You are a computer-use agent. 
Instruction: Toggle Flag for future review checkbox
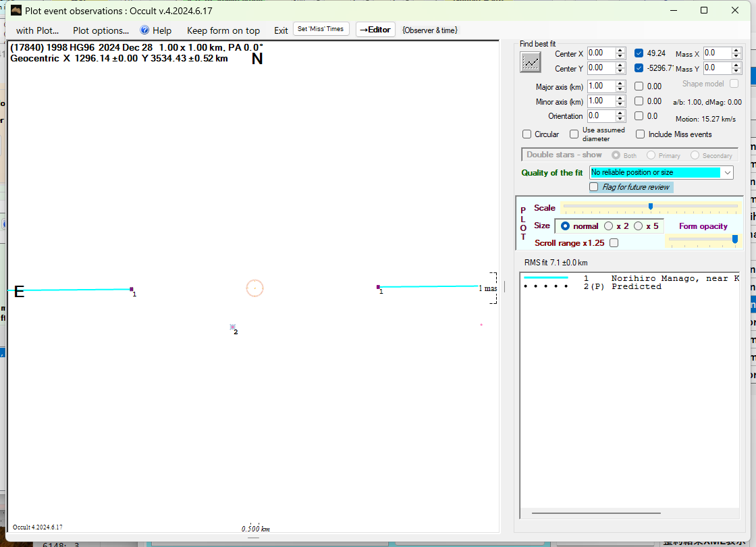click(x=594, y=187)
